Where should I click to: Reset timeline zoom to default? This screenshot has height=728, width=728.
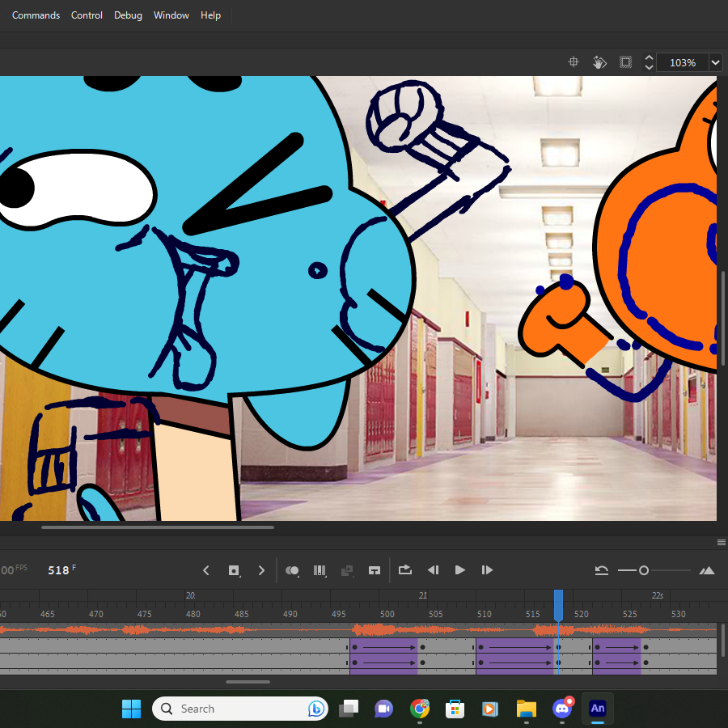[x=602, y=570]
